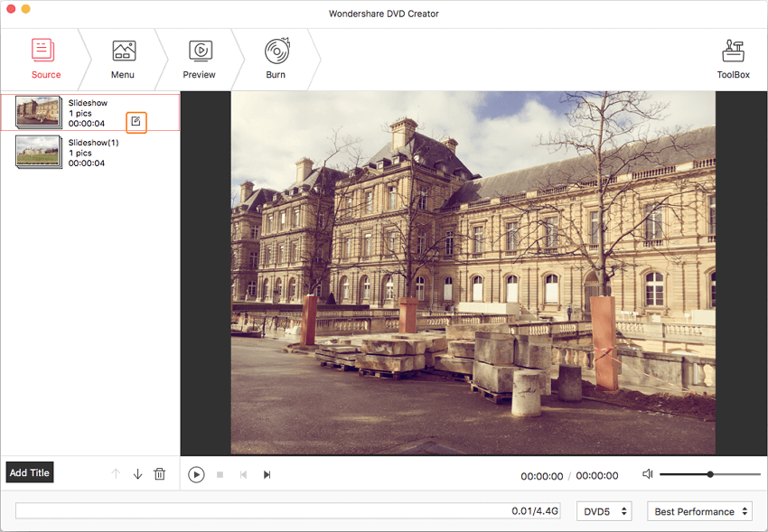Skip to the next clip
Screen dimensions: 768x532
[x=267, y=475]
